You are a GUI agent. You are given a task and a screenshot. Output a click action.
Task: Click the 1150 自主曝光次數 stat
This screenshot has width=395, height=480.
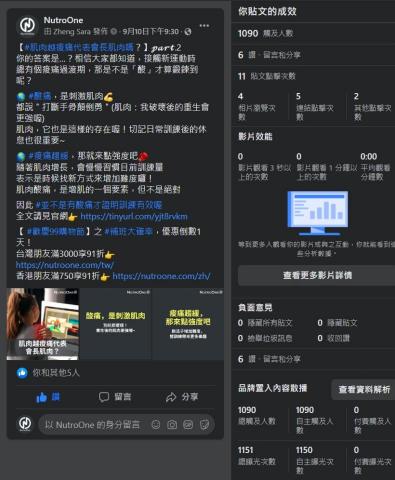tap(314, 460)
